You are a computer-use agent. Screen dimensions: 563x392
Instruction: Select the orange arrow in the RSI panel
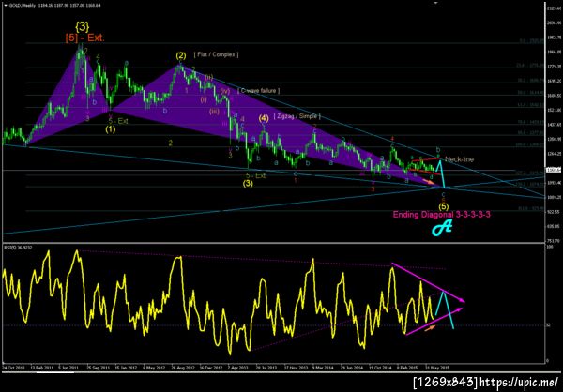point(430,327)
